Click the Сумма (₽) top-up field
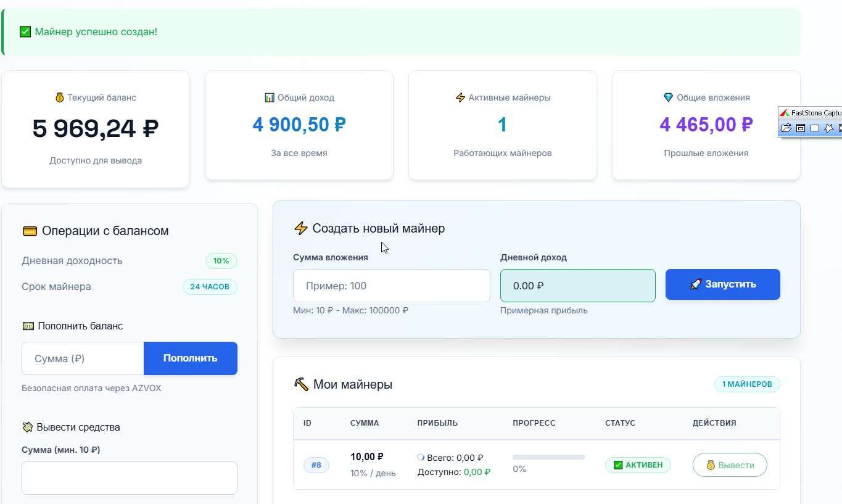Viewport: 842px width, 504px height. [x=83, y=358]
